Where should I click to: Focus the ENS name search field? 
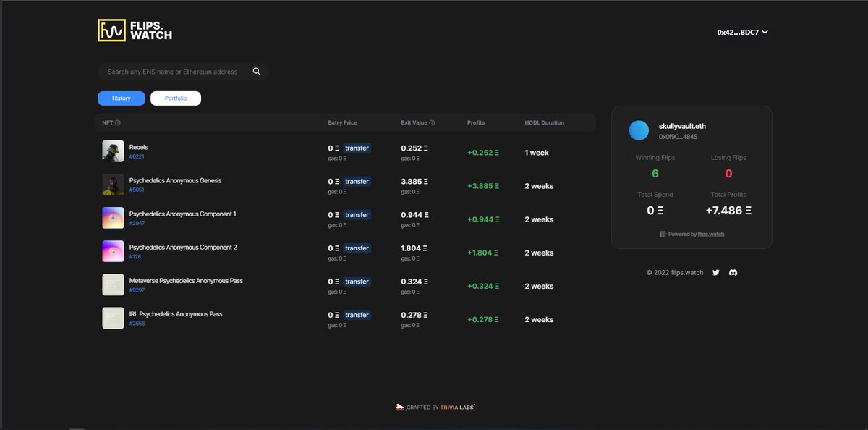[183, 72]
